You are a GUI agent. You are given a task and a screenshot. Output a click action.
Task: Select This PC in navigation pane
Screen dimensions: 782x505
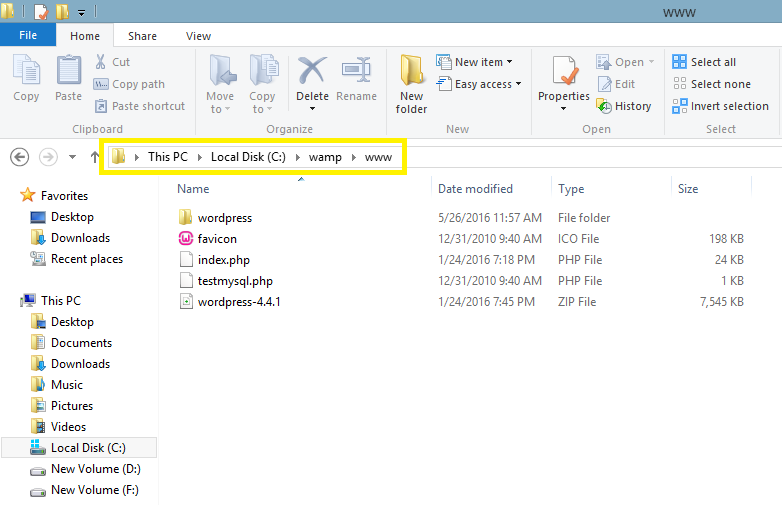pyautogui.click(x=61, y=301)
